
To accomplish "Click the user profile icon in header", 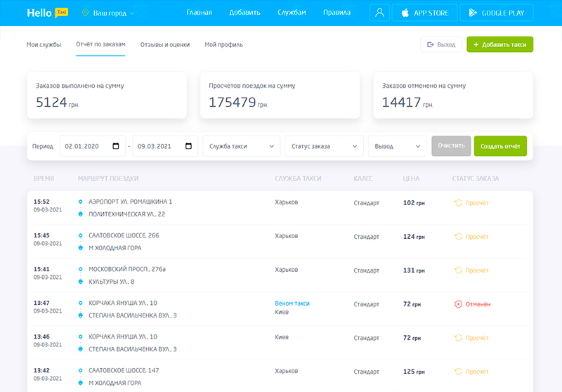I will pyautogui.click(x=380, y=13).
